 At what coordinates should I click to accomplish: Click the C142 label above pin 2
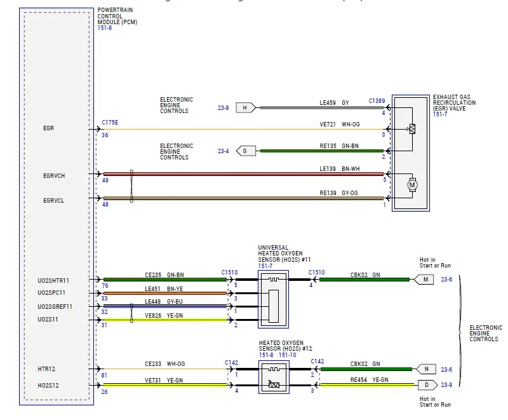click(317, 361)
